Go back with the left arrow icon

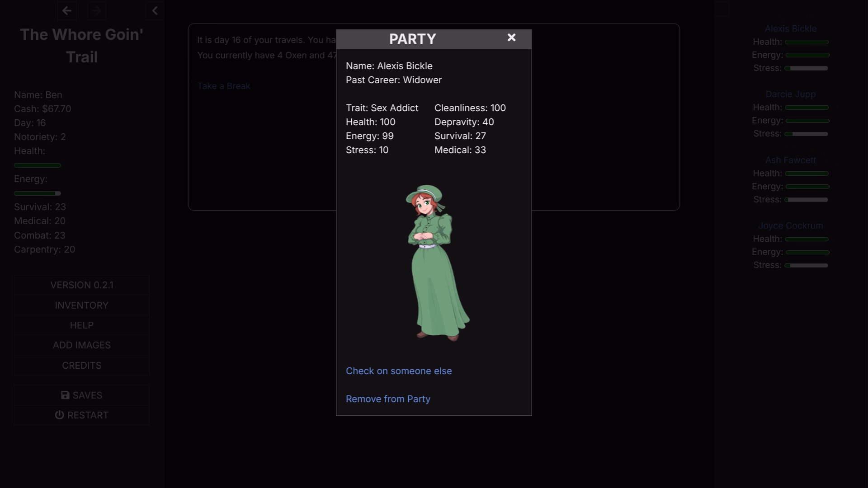(x=67, y=10)
